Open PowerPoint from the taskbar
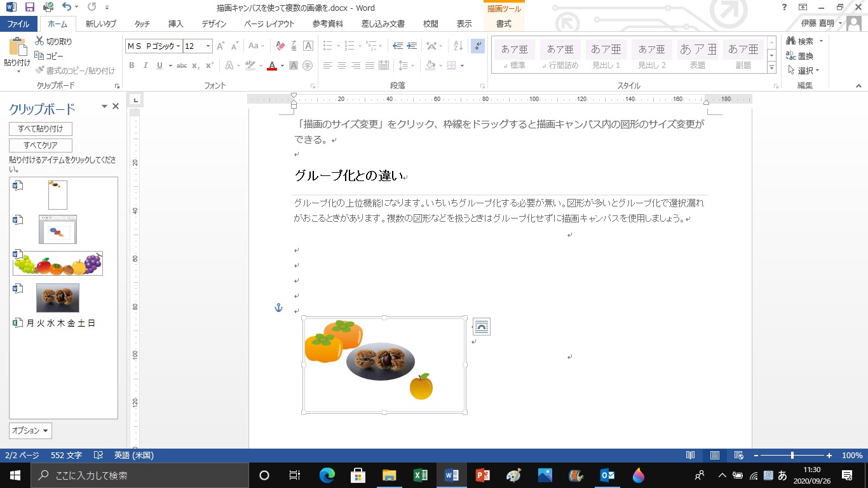 (482, 475)
